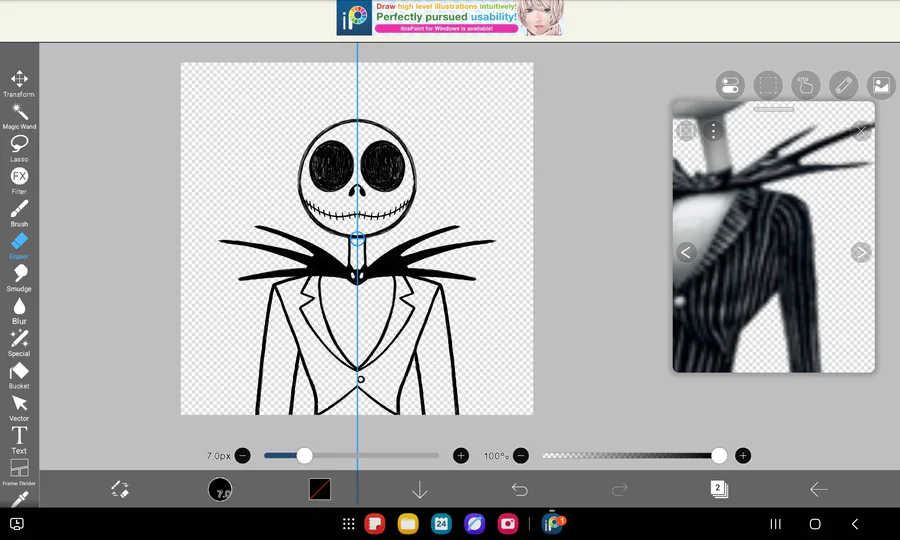
Task: Select the Blur tool
Action: tap(19, 310)
